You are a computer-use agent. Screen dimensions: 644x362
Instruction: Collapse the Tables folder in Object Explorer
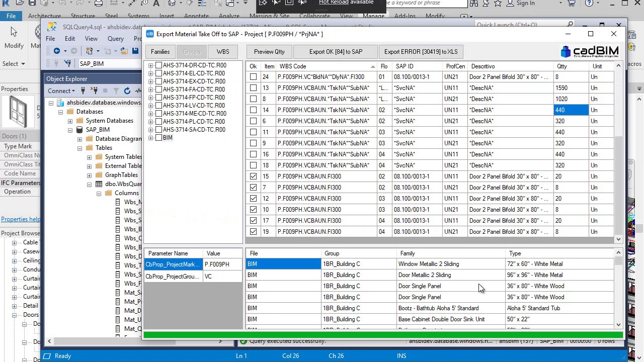tap(79, 148)
